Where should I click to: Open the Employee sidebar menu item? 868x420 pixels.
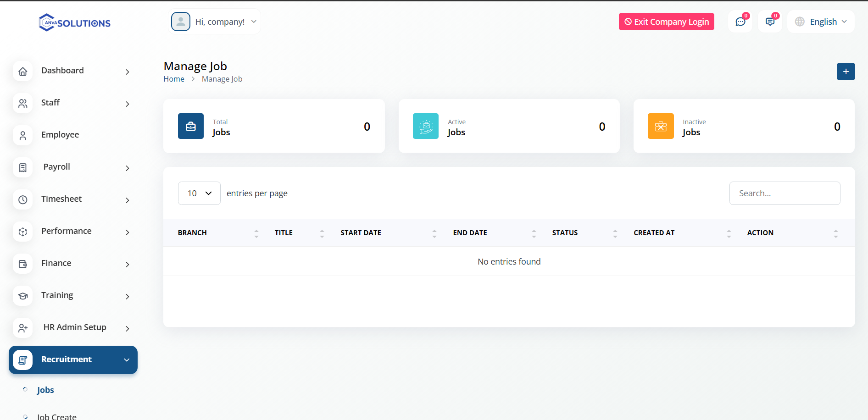(x=60, y=135)
